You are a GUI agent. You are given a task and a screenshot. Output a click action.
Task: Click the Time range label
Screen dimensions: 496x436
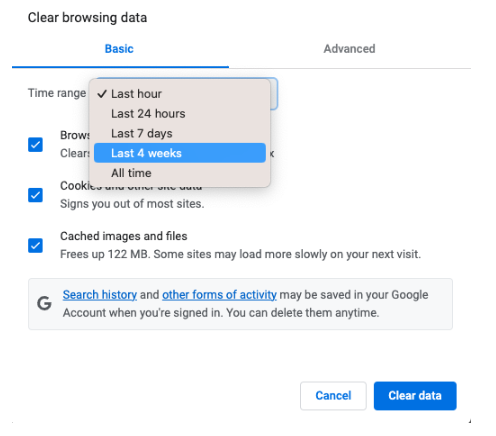57,93
